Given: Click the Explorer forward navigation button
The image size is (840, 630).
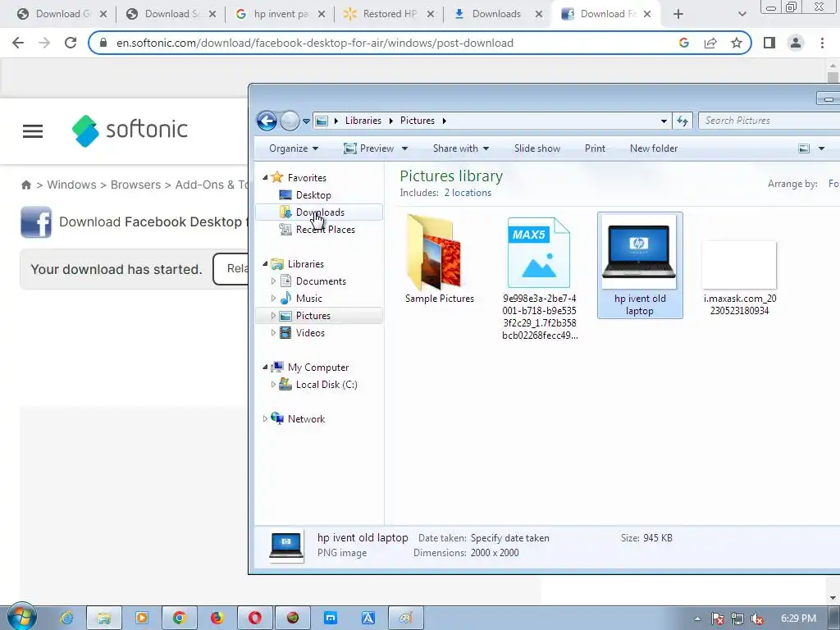Looking at the screenshot, I should click(x=290, y=121).
